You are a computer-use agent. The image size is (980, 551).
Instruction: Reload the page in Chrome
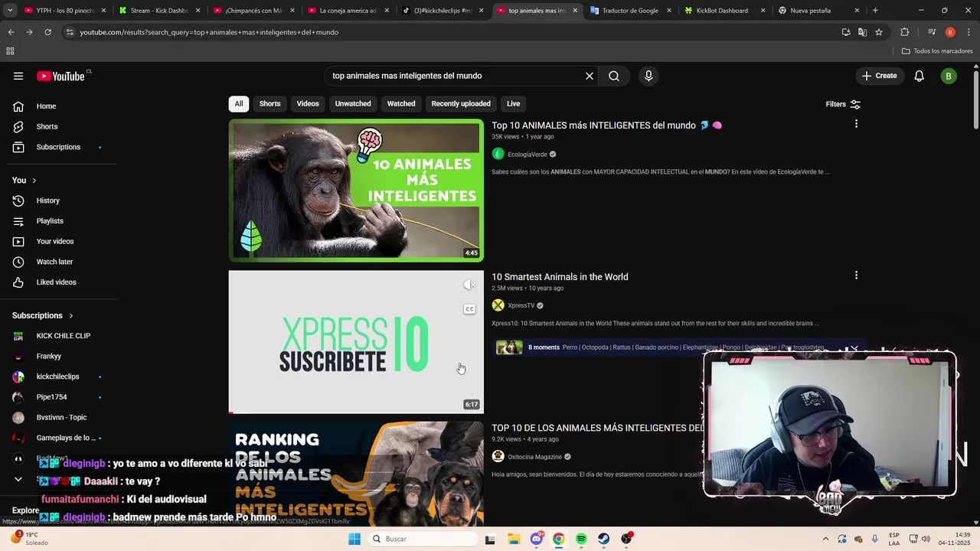coord(47,32)
